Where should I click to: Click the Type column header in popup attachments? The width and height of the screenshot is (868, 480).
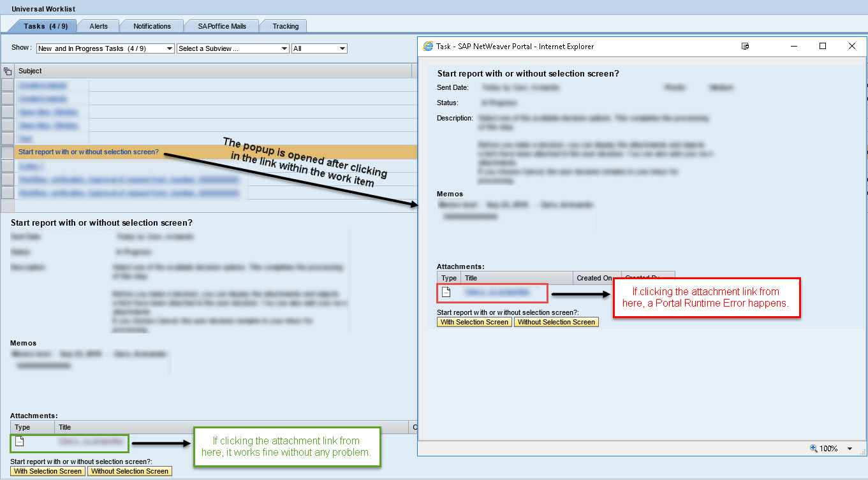pos(449,278)
